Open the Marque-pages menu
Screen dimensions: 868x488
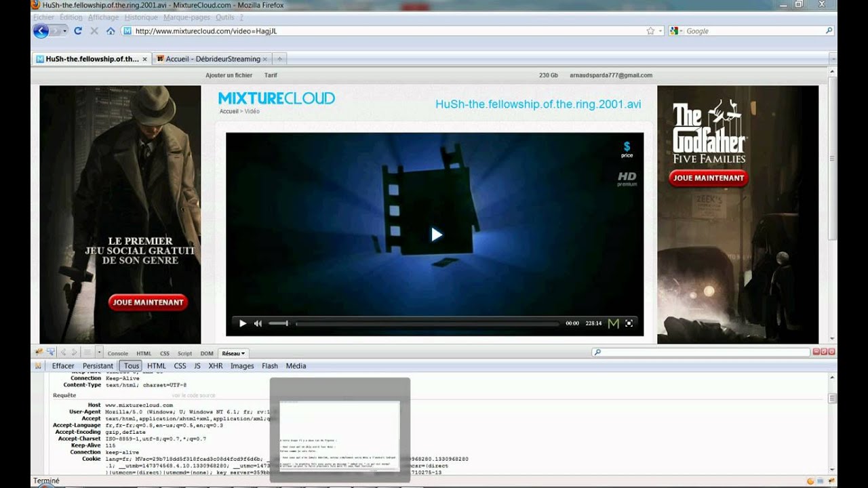[x=188, y=17]
